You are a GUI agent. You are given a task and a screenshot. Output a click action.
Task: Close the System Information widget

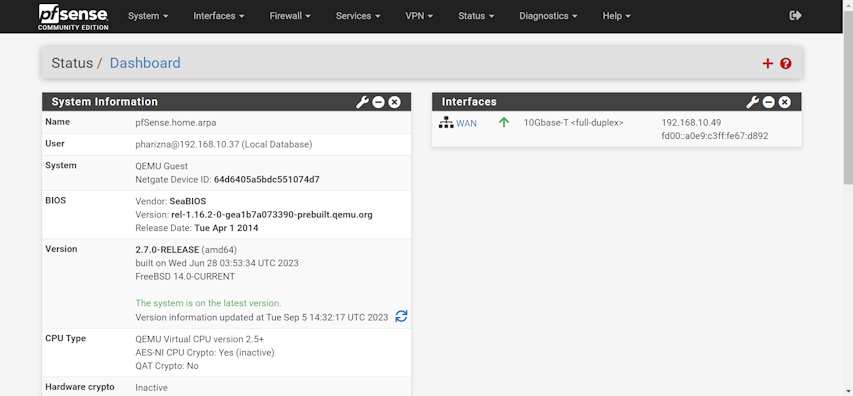coord(394,102)
